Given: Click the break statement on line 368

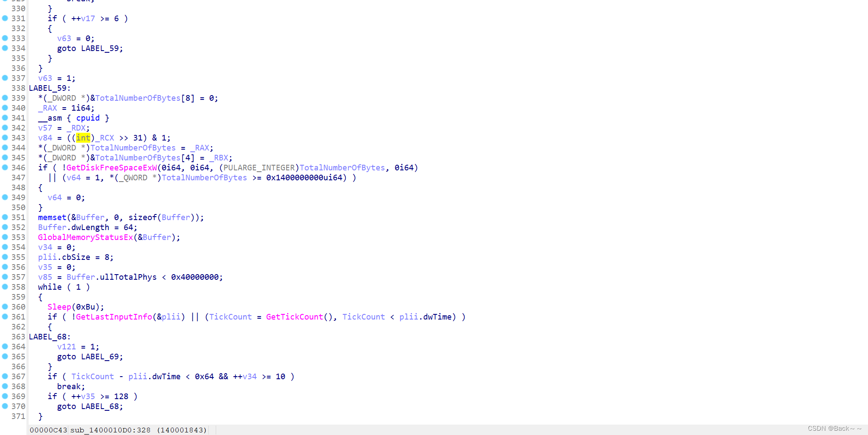Looking at the screenshot, I should 71,387.
